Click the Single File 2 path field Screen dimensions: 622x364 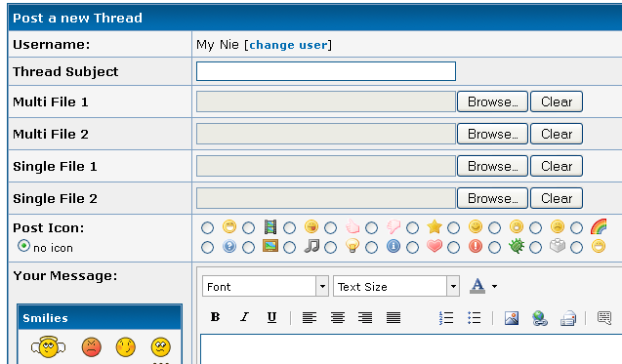(x=326, y=198)
